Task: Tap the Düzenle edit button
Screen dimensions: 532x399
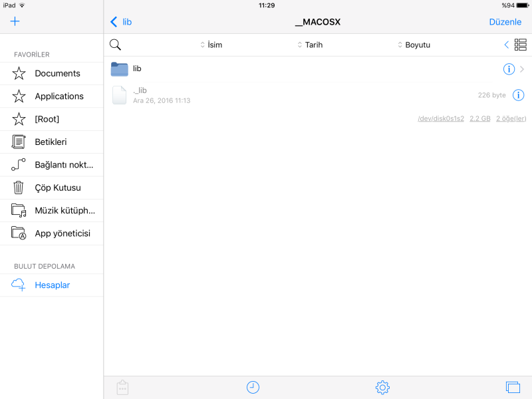Action: point(505,22)
